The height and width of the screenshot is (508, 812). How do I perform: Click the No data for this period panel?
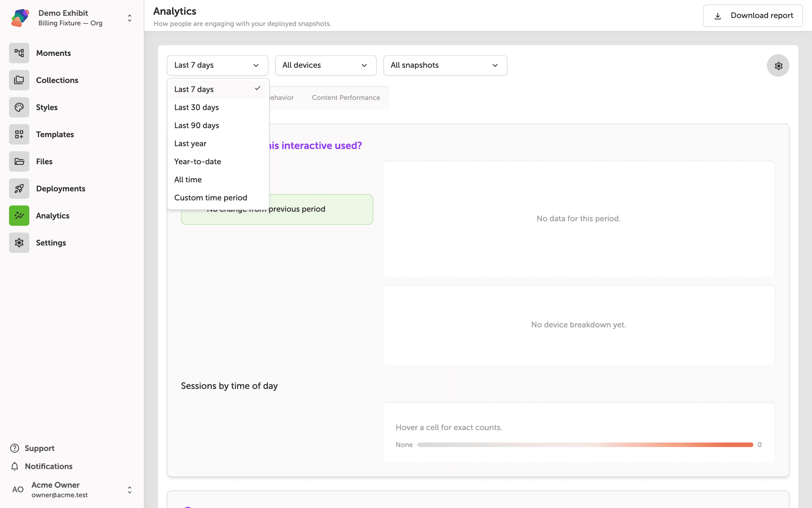click(x=579, y=219)
